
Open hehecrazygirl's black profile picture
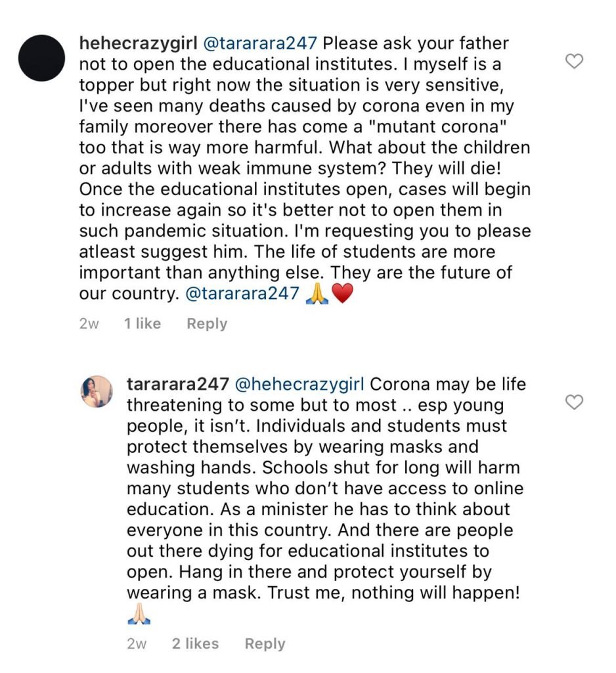pyautogui.click(x=42, y=58)
